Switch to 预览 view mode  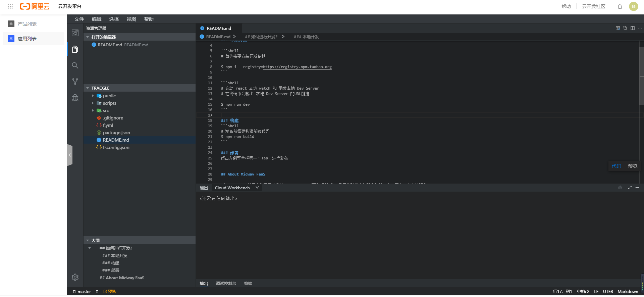pos(633,166)
